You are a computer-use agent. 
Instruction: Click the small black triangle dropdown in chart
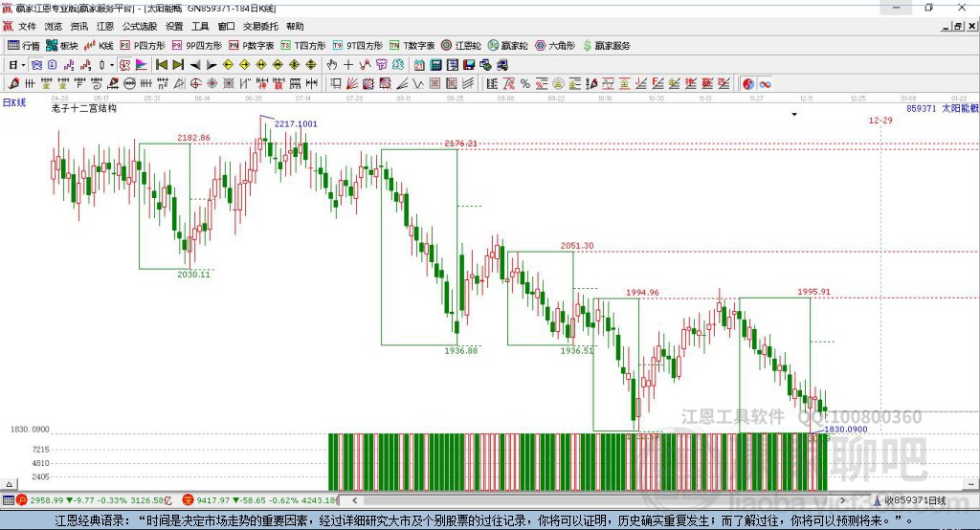[x=794, y=115]
